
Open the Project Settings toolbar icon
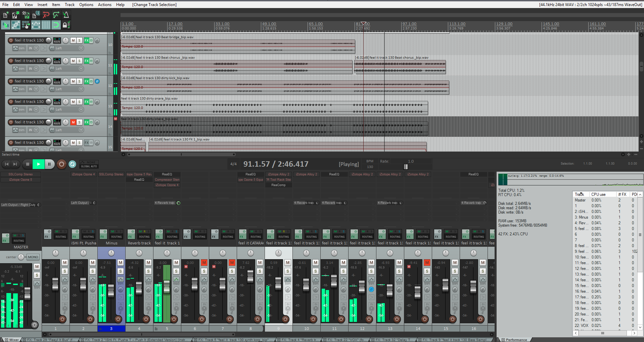coord(36,15)
